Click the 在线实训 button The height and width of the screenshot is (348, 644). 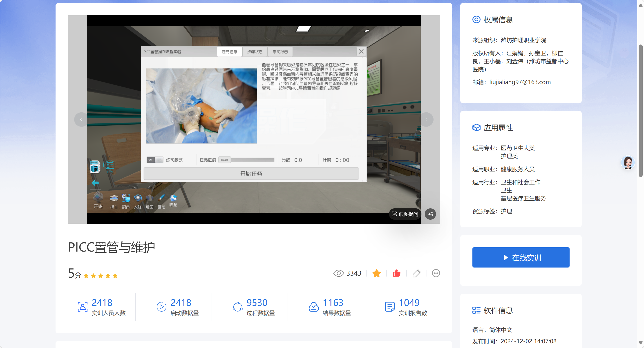coord(521,257)
